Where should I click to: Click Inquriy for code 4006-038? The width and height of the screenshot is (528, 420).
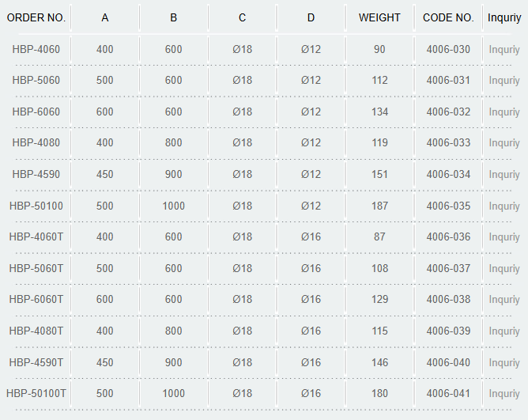coord(504,300)
